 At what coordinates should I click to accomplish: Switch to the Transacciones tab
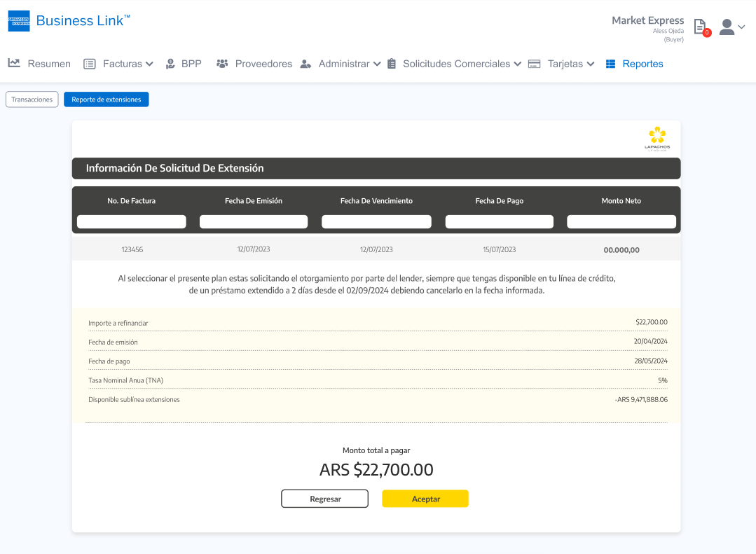tap(32, 99)
